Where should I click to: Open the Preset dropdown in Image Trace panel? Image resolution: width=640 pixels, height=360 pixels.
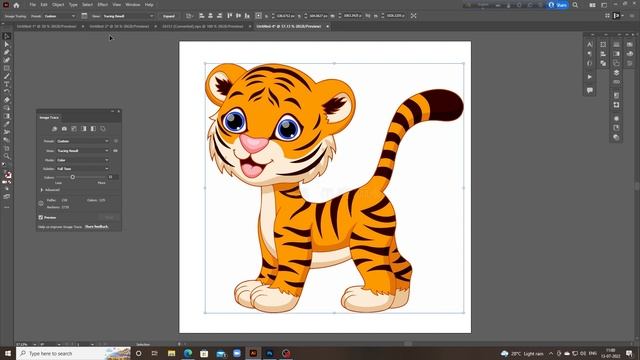click(x=82, y=141)
